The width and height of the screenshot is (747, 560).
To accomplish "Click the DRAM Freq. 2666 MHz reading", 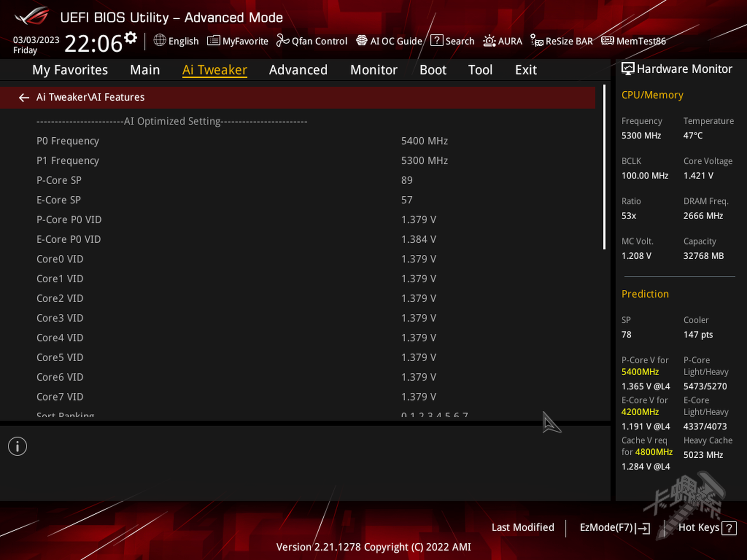I will click(x=703, y=216).
